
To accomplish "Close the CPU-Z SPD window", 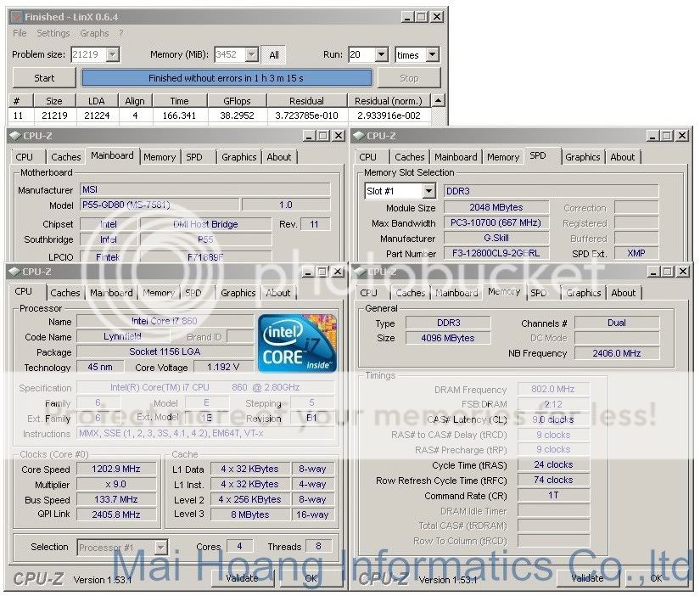I will [682, 136].
